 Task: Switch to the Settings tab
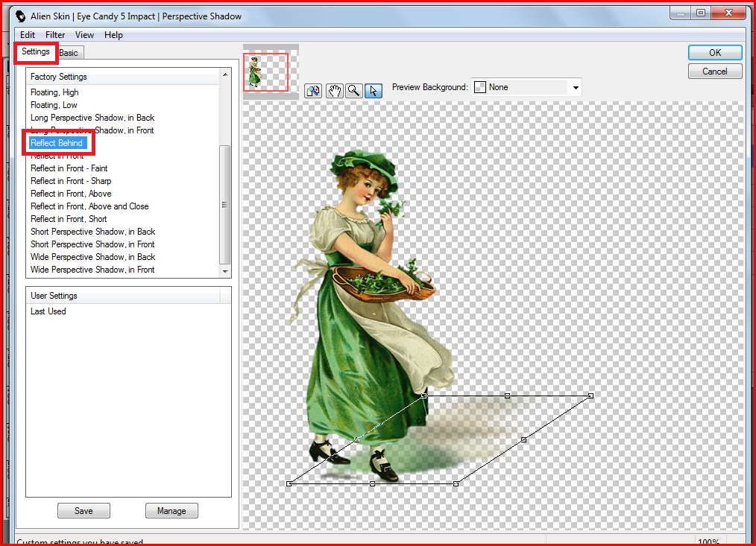[x=36, y=51]
